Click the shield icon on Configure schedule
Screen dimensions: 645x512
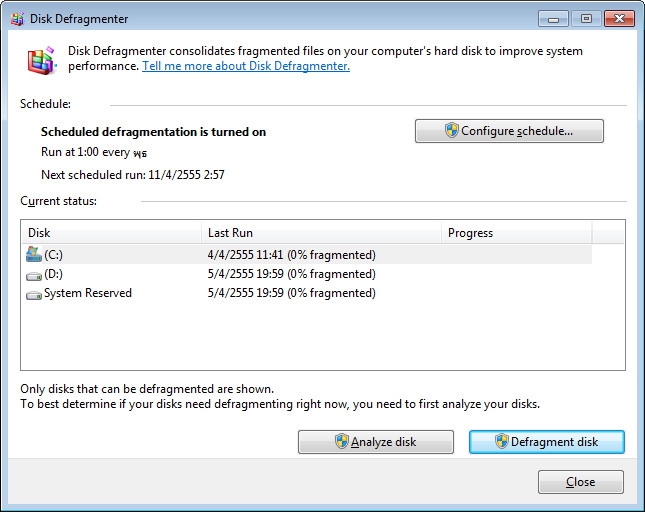click(451, 131)
